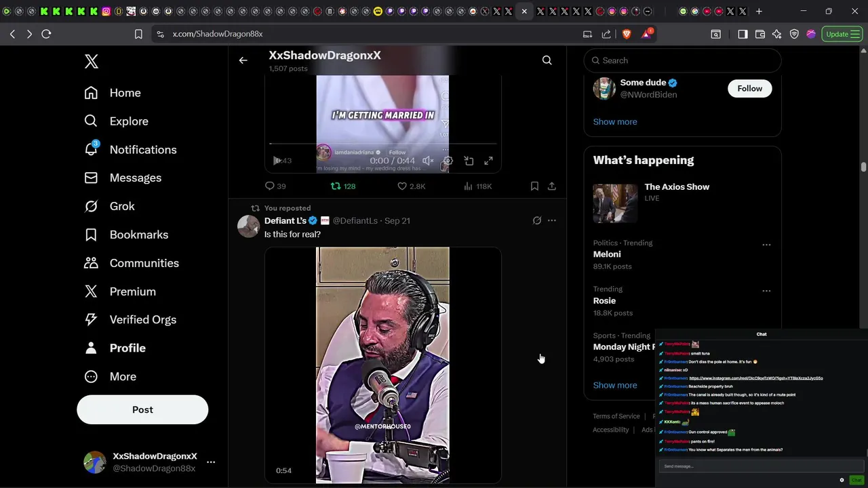Click the Brave Shields lion icon
This screenshot has width=868, height=488.
click(627, 34)
